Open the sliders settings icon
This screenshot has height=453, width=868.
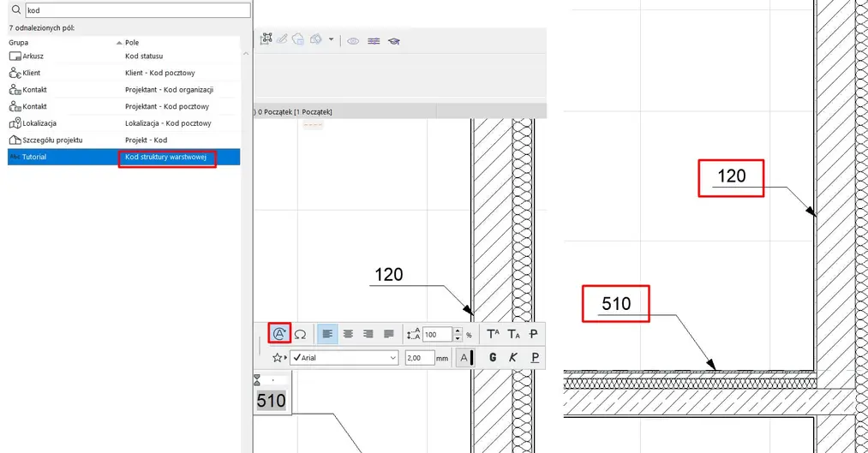tap(374, 41)
